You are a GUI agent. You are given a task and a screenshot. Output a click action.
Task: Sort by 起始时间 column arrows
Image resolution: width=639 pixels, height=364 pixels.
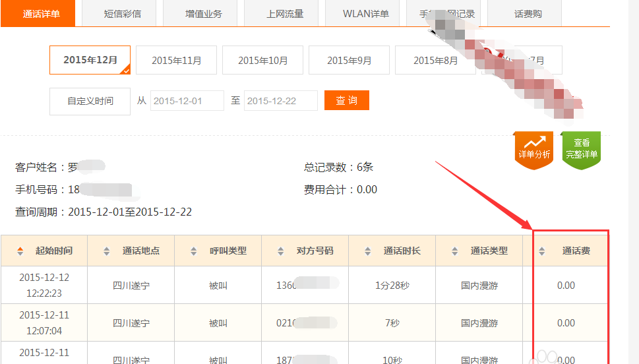click(x=20, y=251)
